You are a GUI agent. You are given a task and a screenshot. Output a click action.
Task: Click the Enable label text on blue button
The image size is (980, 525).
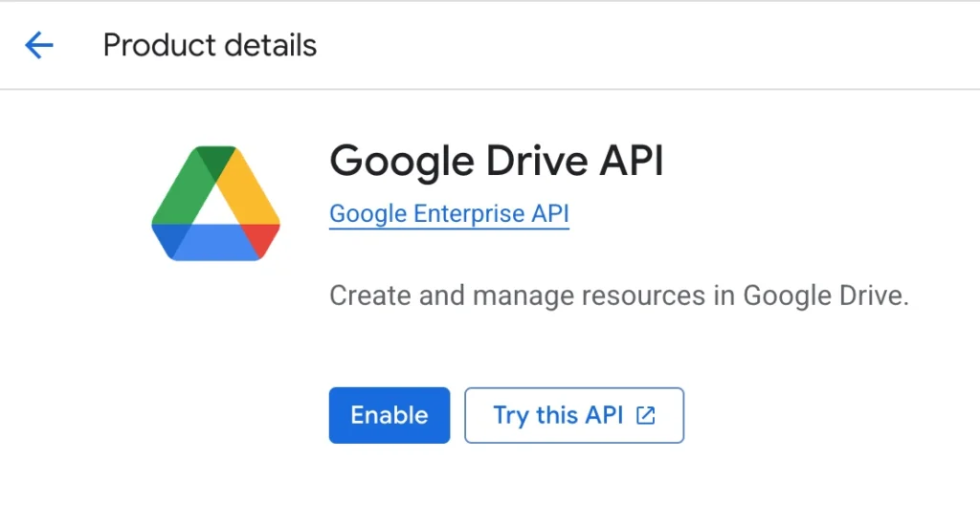point(390,415)
